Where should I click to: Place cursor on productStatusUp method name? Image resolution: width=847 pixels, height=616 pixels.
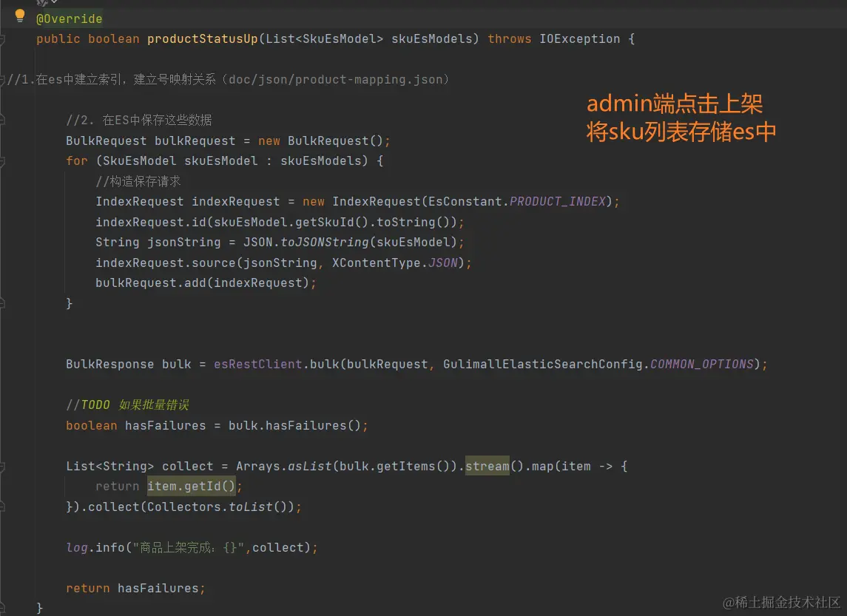point(203,39)
